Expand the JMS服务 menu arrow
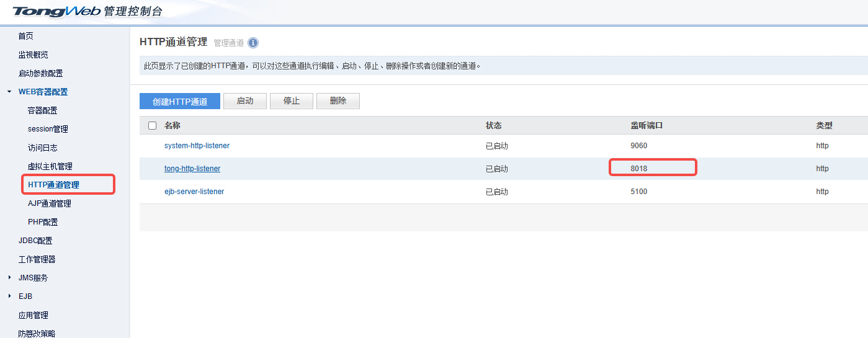The height and width of the screenshot is (338, 868). (9, 278)
